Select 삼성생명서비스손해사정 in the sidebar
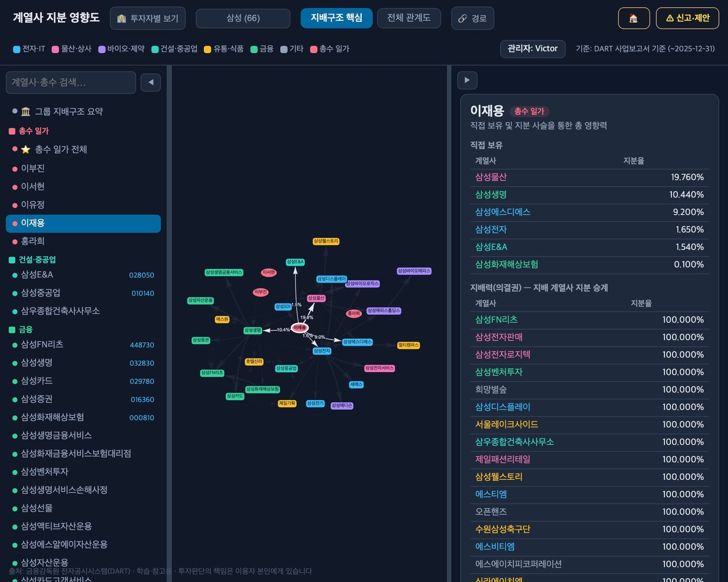728x582 pixels. tap(83, 490)
